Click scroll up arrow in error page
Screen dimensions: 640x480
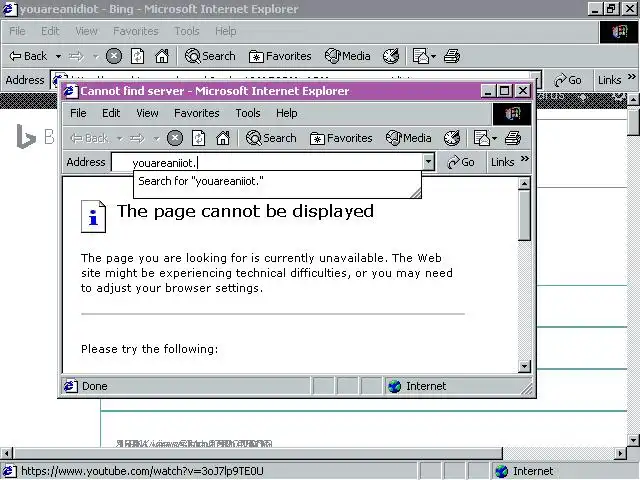pyautogui.click(x=524, y=184)
